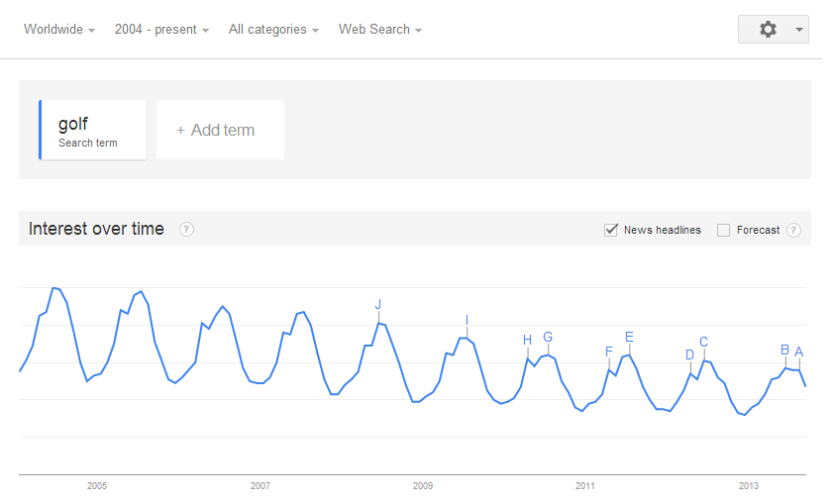The height and width of the screenshot is (504, 834).
Task: Click news headline marker E
Action: 629,337
